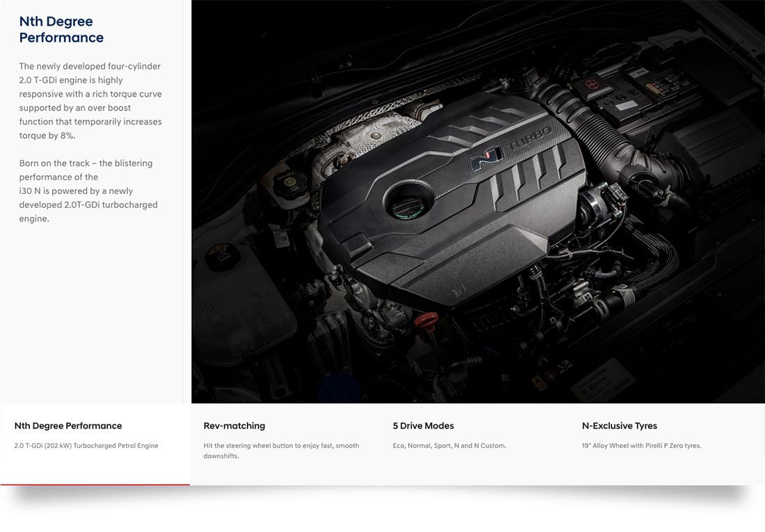Select the Nth Degree Performance tab

tap(68, 426)
